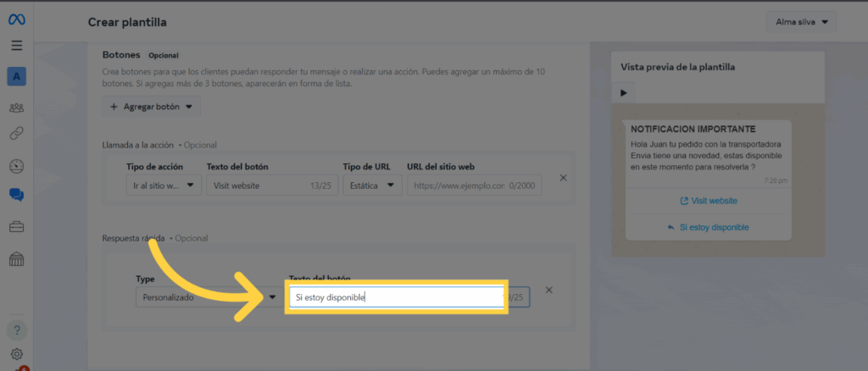Click the help question mark icon

pyautogui.click(x=17, y=329)
